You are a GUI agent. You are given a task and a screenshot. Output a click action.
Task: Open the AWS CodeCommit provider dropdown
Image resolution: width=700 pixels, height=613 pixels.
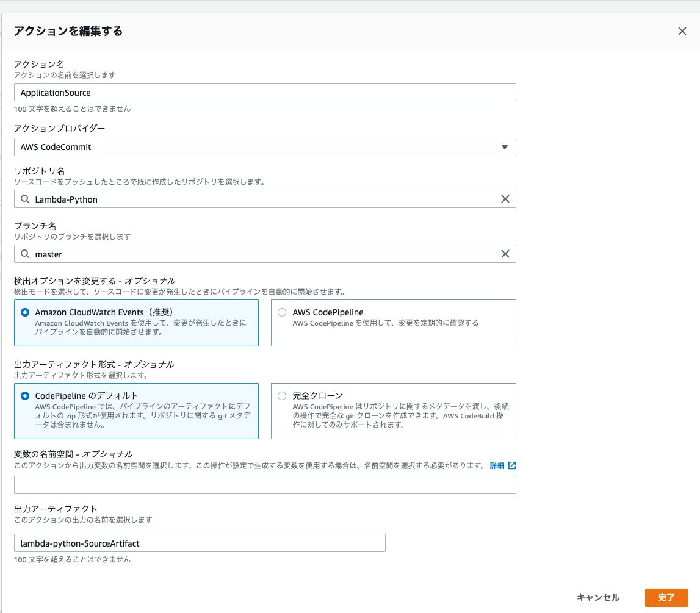click(x=265, y=147)
